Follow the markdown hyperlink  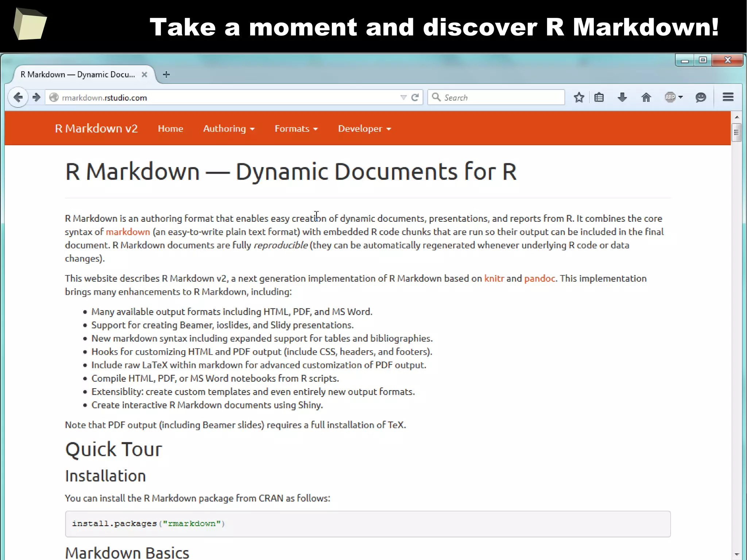coord(128,232)
